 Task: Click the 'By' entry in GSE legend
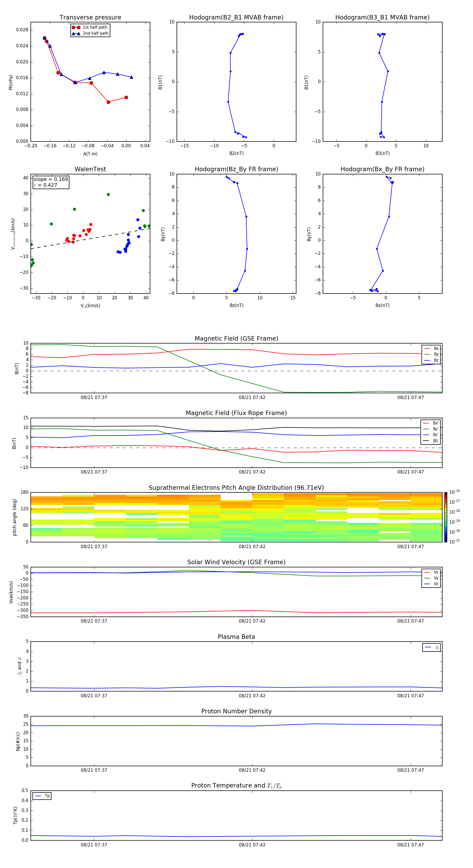point(431,355)
